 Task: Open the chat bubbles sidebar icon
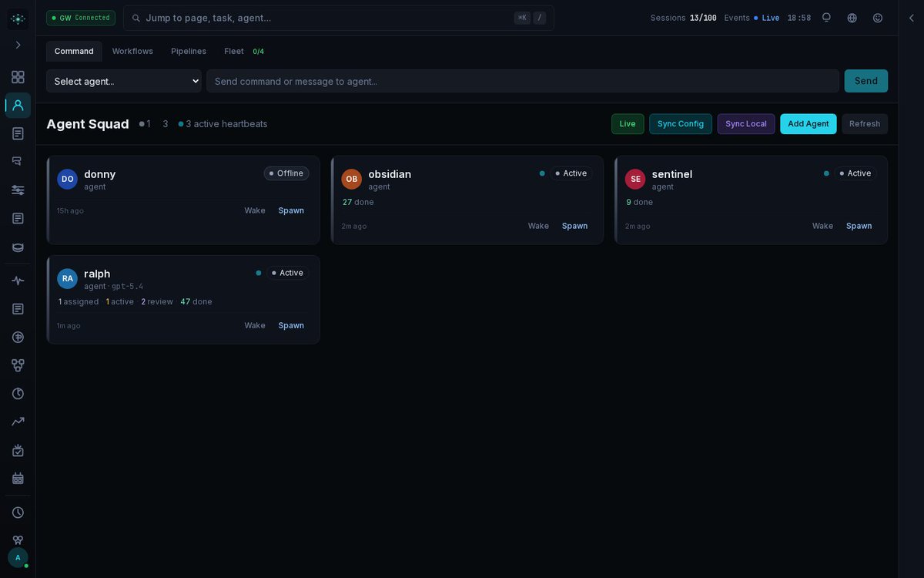pyautogui.click(x=18, y=161)
